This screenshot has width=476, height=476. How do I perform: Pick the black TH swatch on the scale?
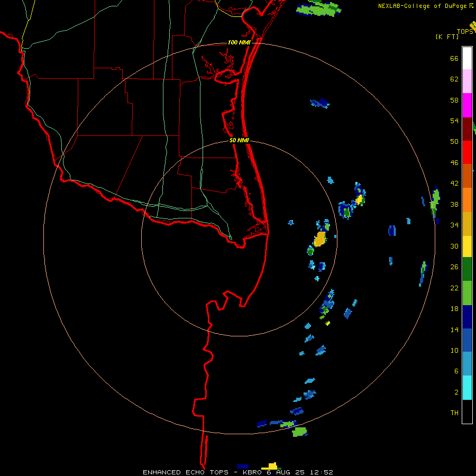467,411
